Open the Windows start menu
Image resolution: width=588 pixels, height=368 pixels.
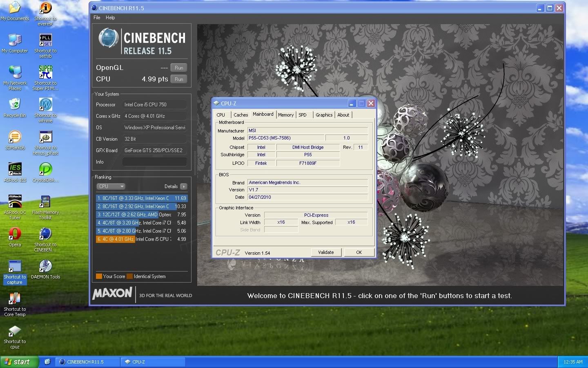[19, 362]
